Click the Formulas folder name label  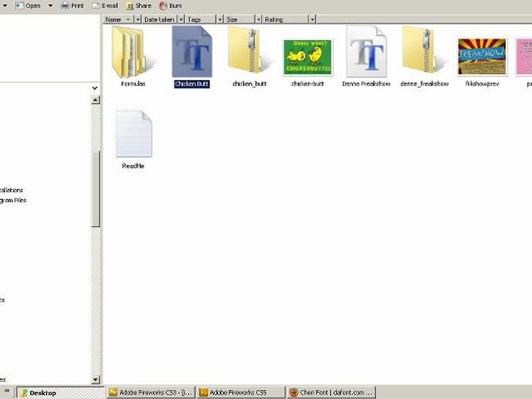click(x=133, y=84)
